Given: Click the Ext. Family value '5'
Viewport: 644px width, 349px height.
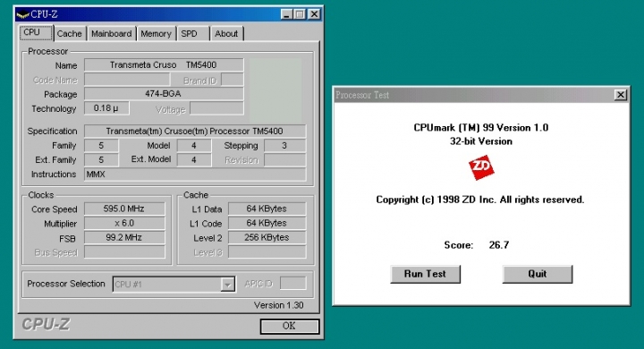Looking at the screenshot, I should (101, 160).
